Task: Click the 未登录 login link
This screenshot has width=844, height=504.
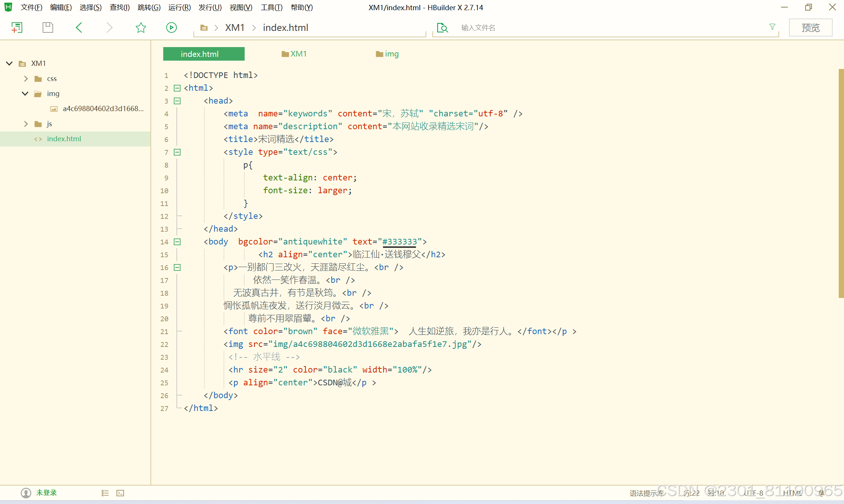Action: 46,493
